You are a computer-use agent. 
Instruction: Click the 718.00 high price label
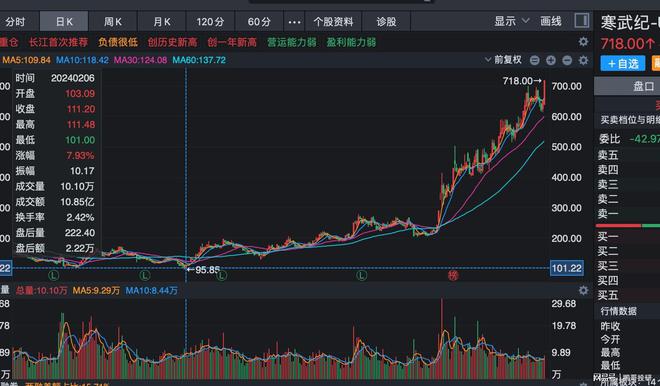tap(522, 80)
